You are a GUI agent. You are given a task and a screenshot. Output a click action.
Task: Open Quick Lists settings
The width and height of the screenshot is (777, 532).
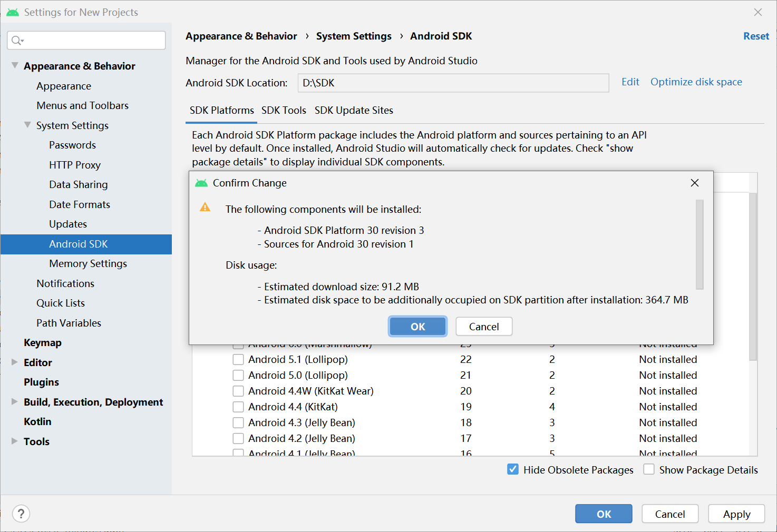point(61,303)
